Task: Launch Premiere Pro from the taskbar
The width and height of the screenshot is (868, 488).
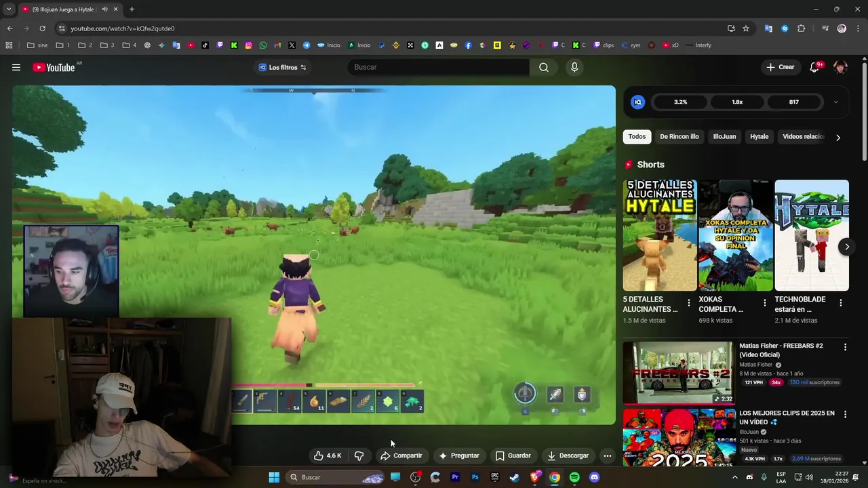Action: point(455,477)
